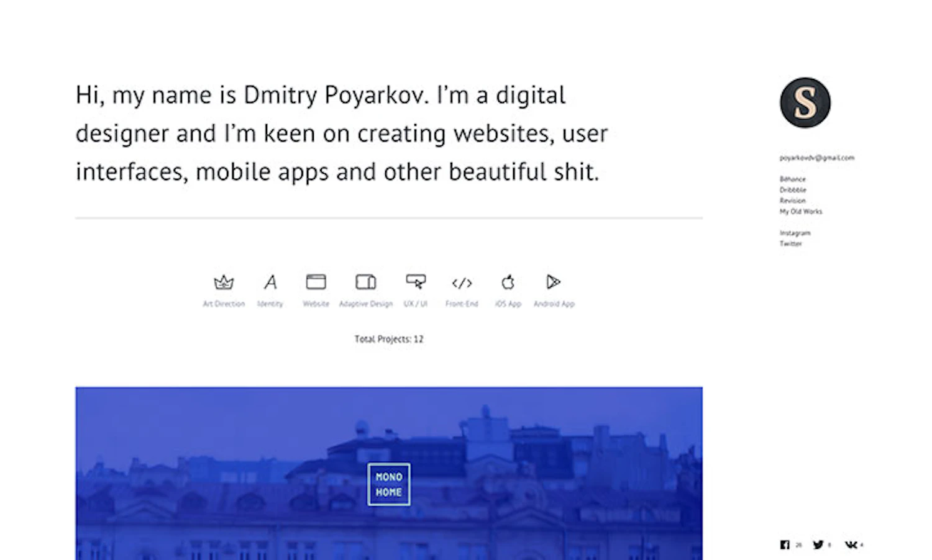The width and height of the screenshot is (932, 560).
Task: Open the MONO HOME project thumbnail
Action: click(388, 484)
